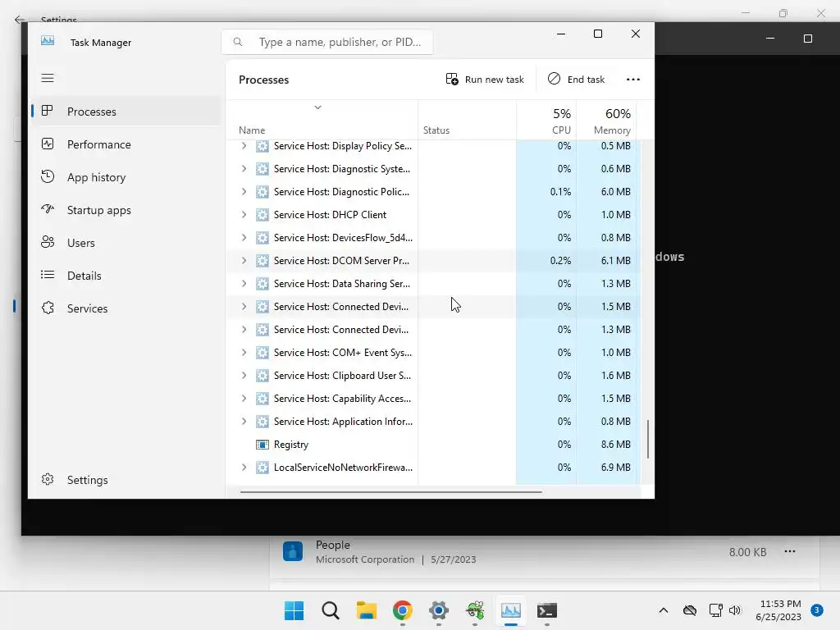This screenshot has height=630, width=840.
Task: Expand Service Host: DevicesFlow row
Action: (x=244, y=237)
